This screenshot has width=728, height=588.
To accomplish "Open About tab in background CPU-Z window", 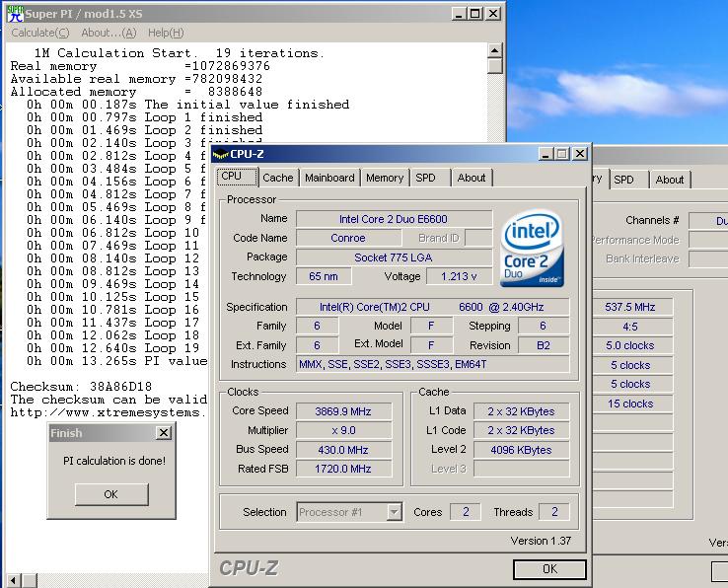I will point(670,180).
